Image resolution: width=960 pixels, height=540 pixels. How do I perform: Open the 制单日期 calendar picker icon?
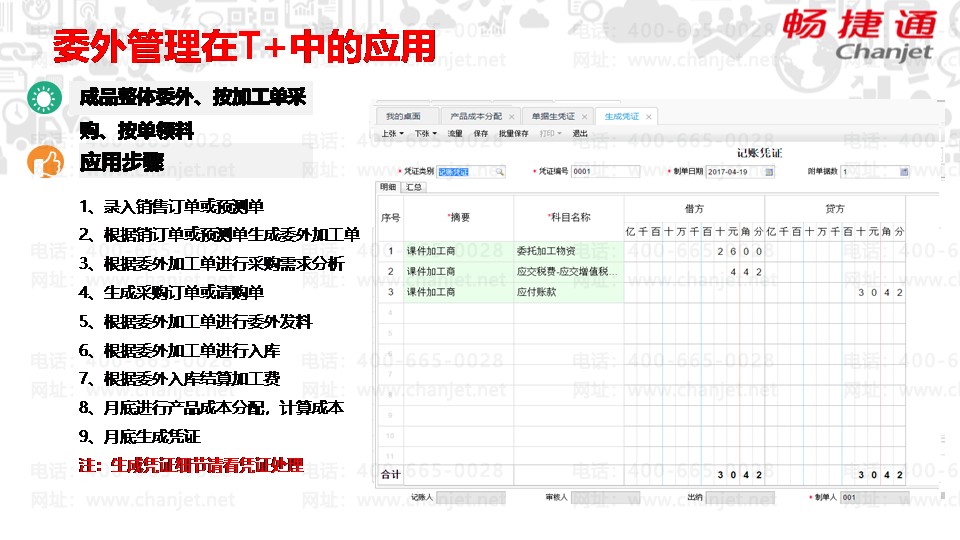pos(770,172)
